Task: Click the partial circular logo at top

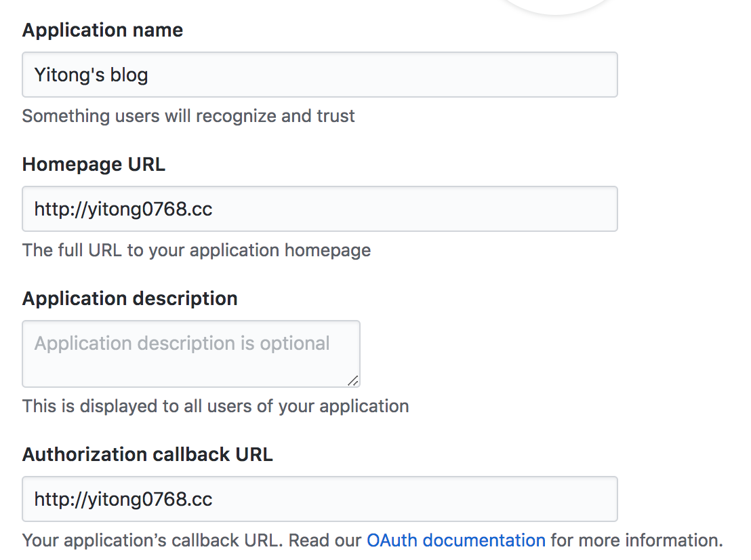Action: (x=556, y=5)
